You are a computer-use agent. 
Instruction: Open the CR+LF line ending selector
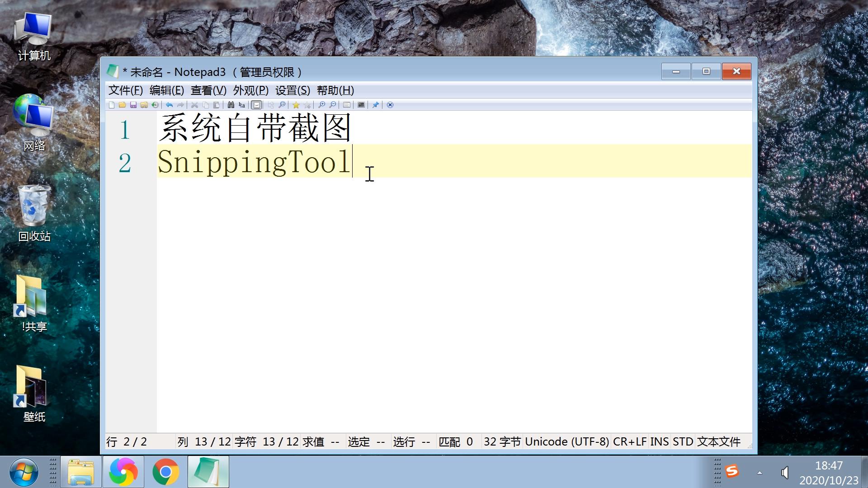click(629, 441)
